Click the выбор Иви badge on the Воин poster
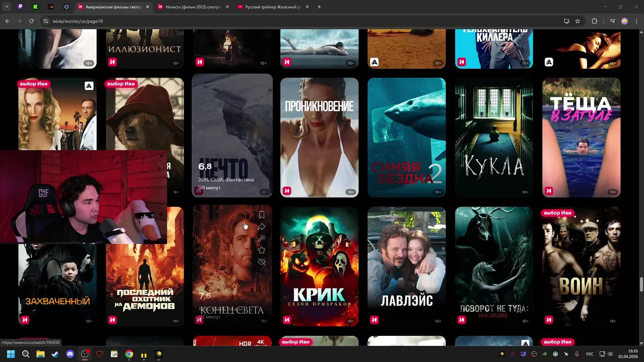Viewport: 644px width, 362px height. click(x=557, y=213)
